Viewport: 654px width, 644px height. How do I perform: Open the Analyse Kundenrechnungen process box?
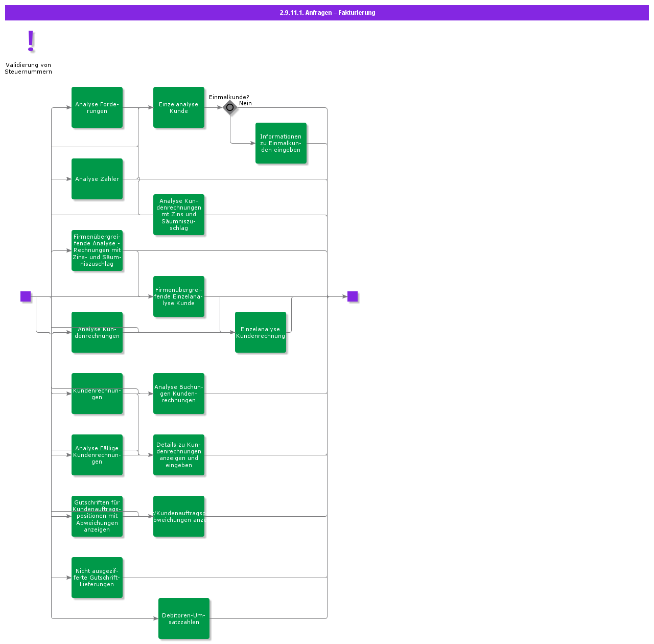pos(97,332)
